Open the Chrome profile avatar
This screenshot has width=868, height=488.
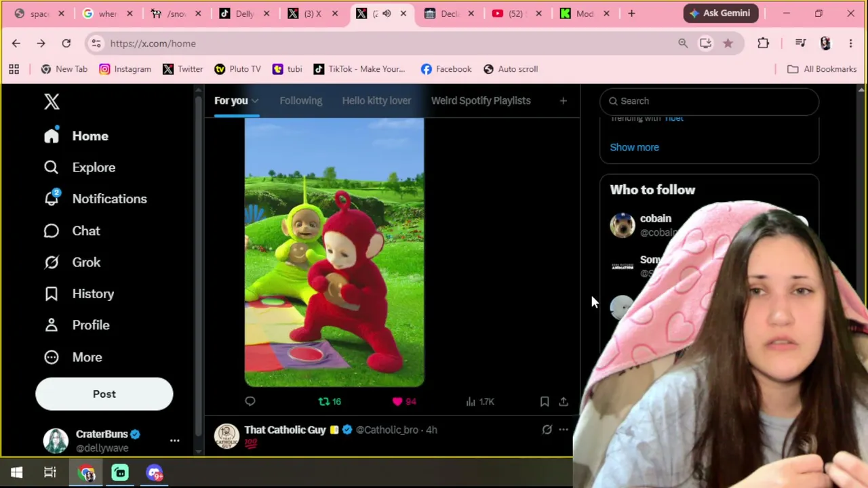(x=825, y=43)
